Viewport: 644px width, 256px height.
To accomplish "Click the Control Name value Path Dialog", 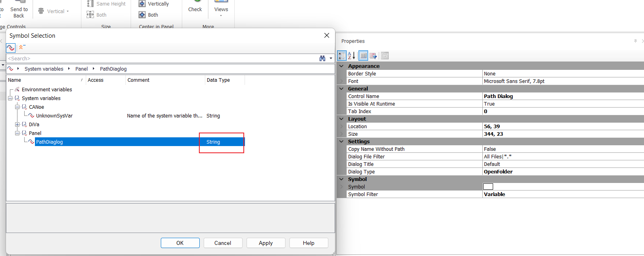I will tap(498, 96).
